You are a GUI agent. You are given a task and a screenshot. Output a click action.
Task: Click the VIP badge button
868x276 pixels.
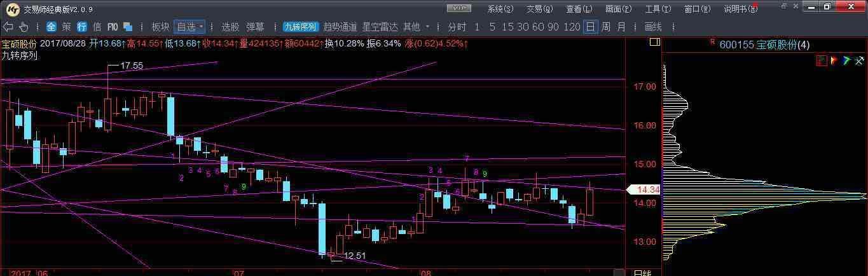coord(458,8)
